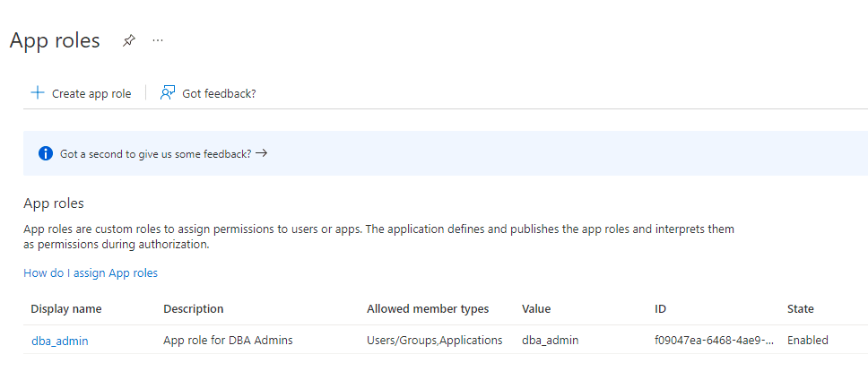Image resolution: width=868 pixels, height=389 pixels.
Task: Click the arrow after the feedback prompt
Action: 261,153
